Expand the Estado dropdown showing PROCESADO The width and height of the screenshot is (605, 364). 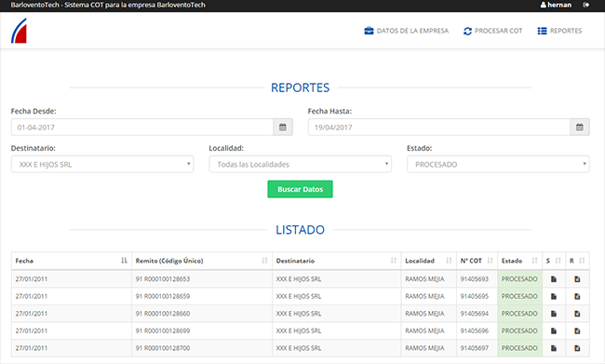pos(498,165)
